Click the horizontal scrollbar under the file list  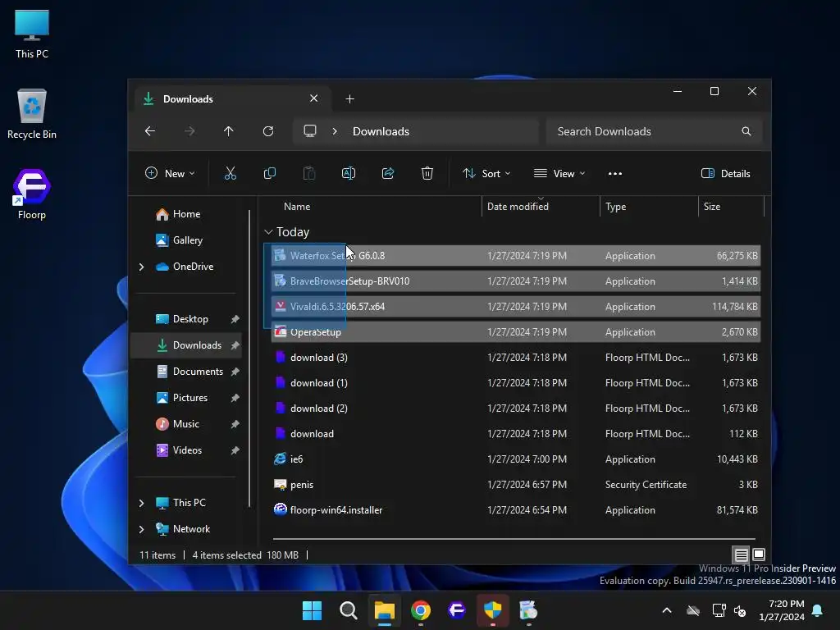(514, 538)
